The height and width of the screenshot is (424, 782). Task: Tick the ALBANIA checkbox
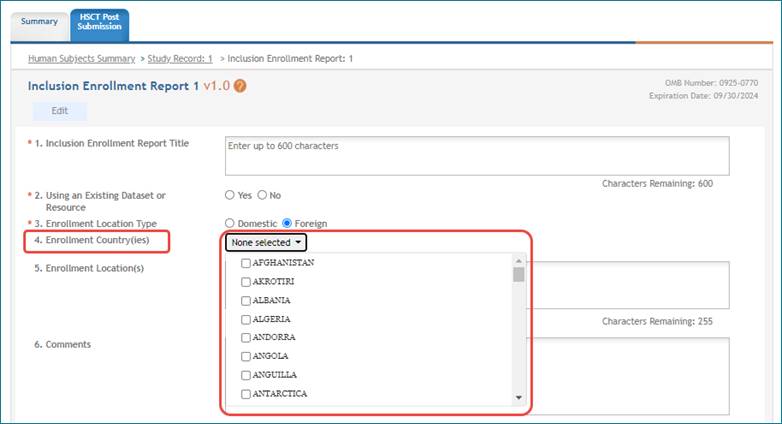246,300
